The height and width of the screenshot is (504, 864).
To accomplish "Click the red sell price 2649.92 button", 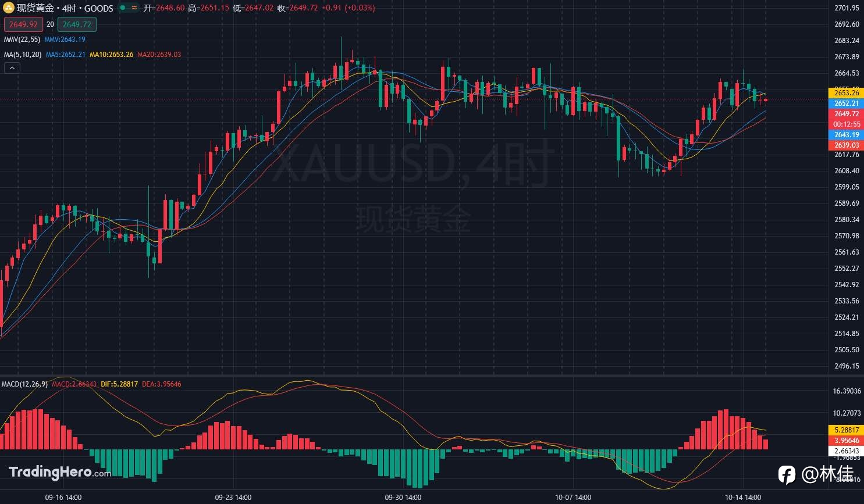I will (23, 24).
